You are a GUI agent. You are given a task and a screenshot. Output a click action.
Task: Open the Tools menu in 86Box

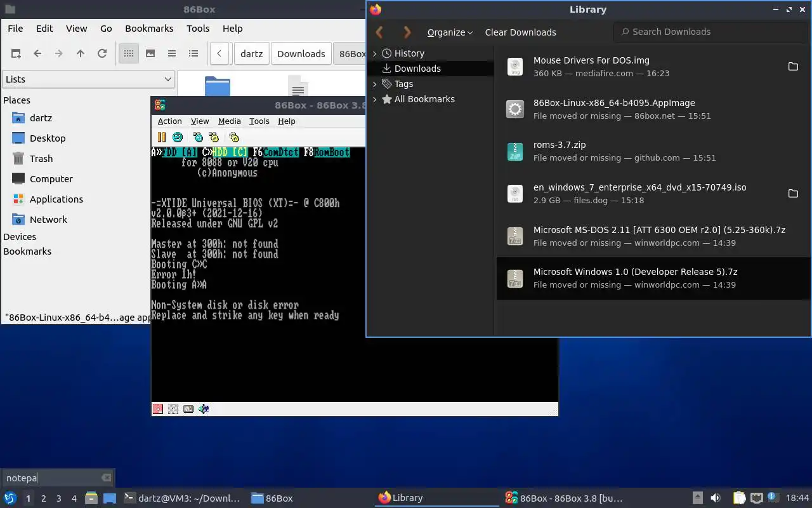coord(259,121)
